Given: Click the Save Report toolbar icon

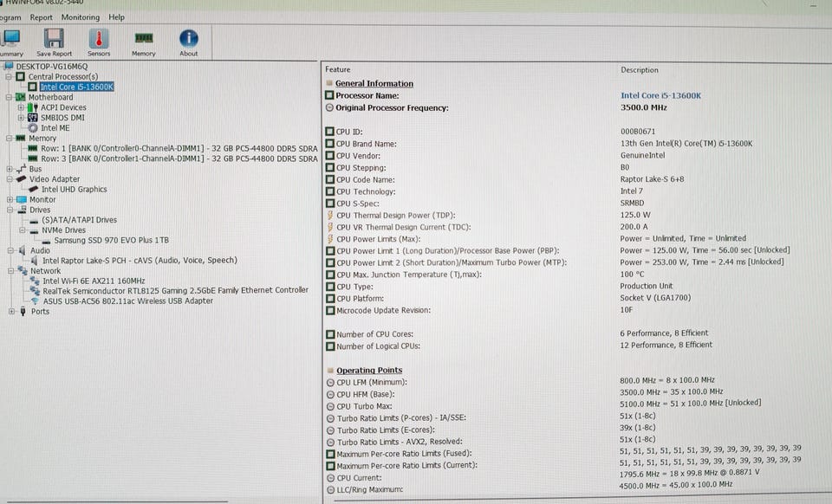Looking at the screenshot, I should (x=54, y=38).
